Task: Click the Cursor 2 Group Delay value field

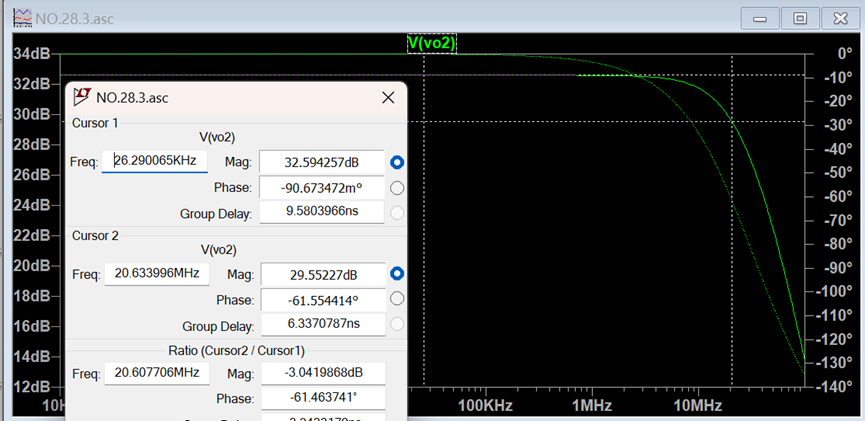Action: click(319, 324)
